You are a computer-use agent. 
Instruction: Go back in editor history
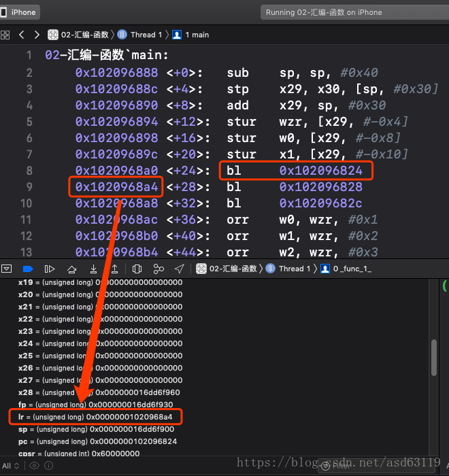(21, 35)
